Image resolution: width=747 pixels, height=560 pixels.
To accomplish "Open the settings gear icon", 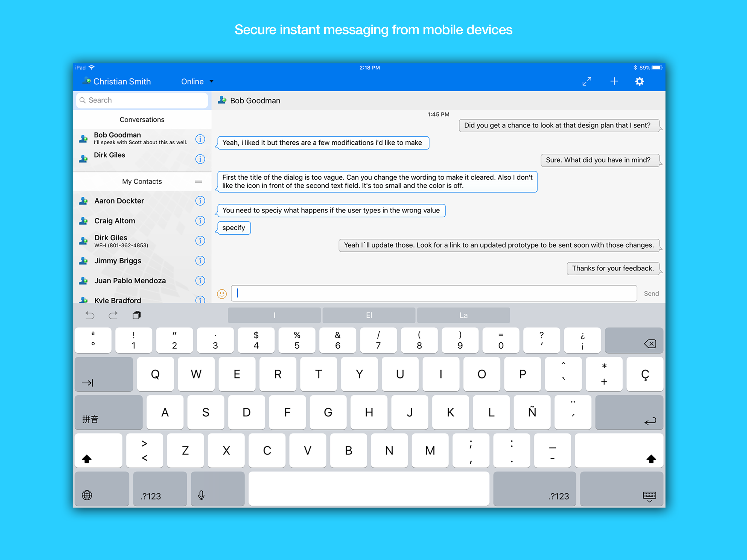I will click(x=639, y=81).
